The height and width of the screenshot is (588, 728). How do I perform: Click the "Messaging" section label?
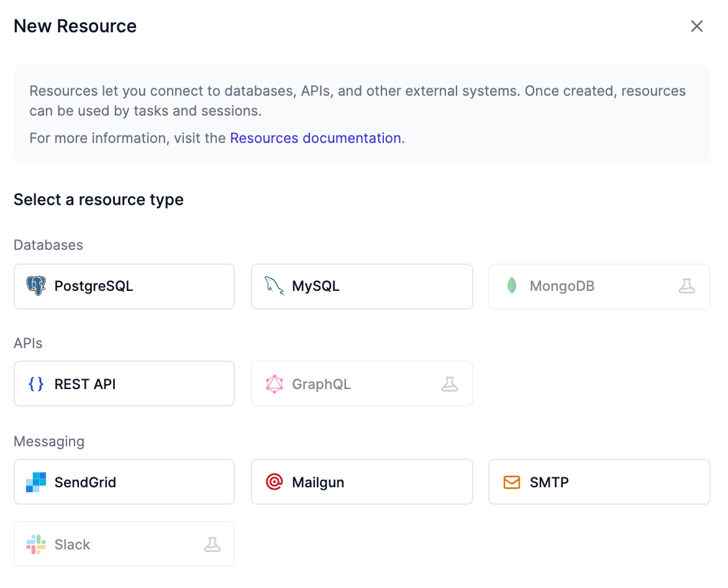pyautogui.click(x=49, y=441)
